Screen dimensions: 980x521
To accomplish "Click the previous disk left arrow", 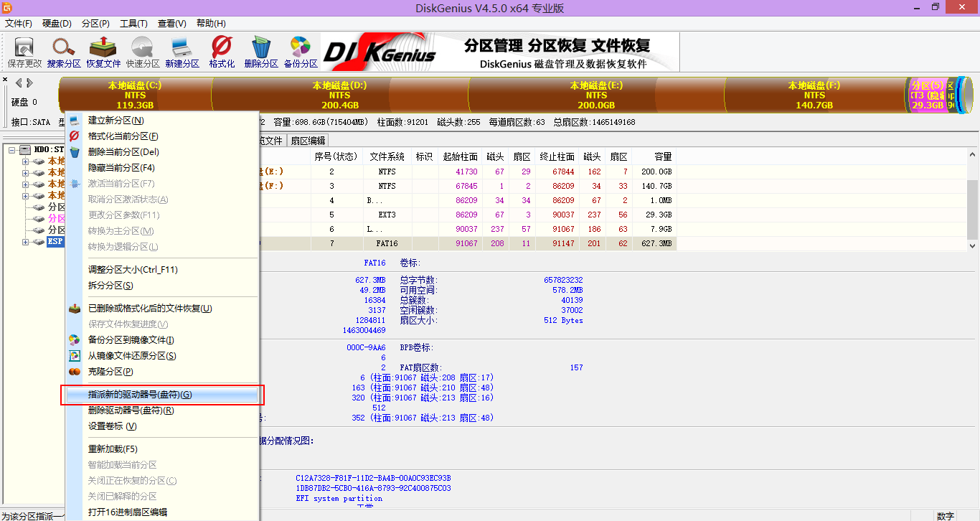I will click(x=19, y=83).
